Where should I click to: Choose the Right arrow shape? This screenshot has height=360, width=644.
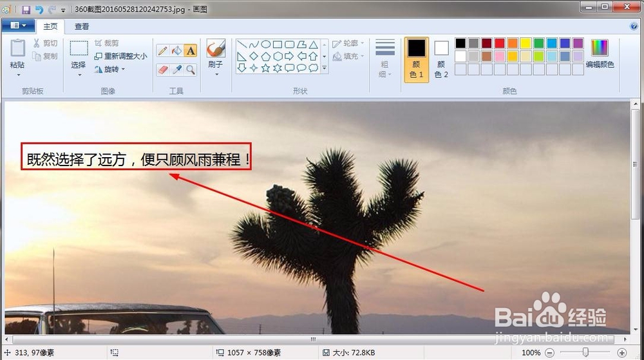pos(290,56)
